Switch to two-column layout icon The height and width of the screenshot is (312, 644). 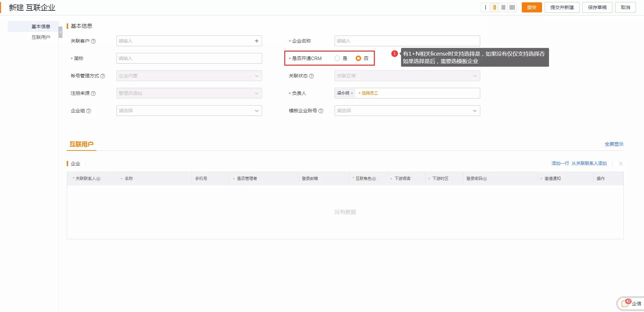pos(494,7)
